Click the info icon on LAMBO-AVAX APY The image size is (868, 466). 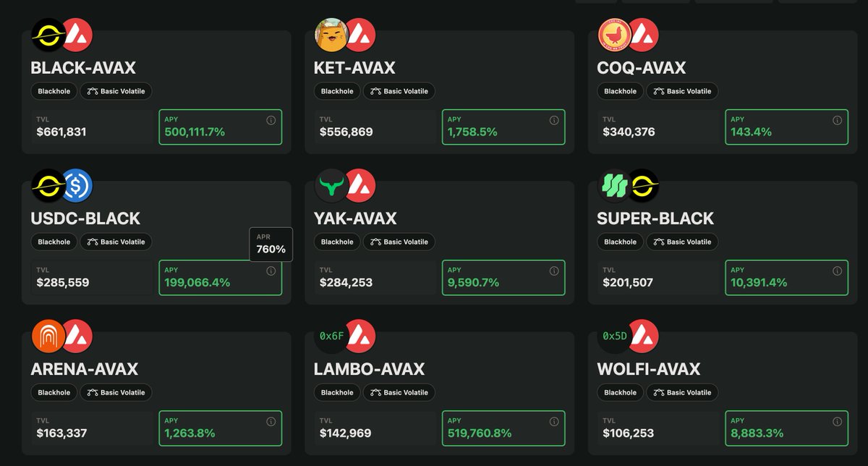[554, 421]
